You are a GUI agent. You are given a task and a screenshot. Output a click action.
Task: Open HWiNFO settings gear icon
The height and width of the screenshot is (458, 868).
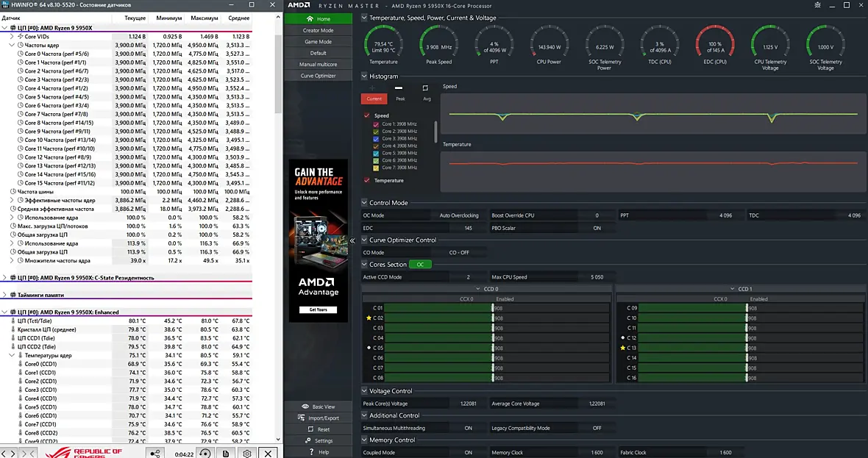click(x=247, y=453)
